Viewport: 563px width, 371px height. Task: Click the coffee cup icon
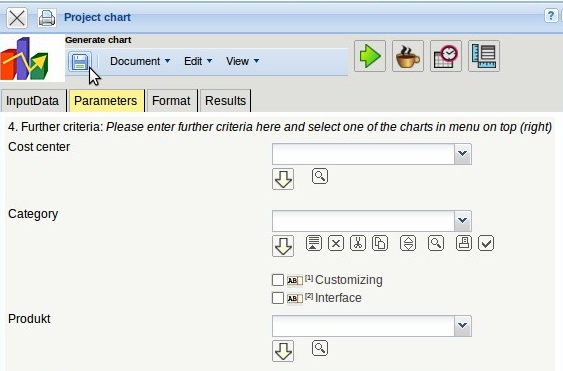click(408, 56)
